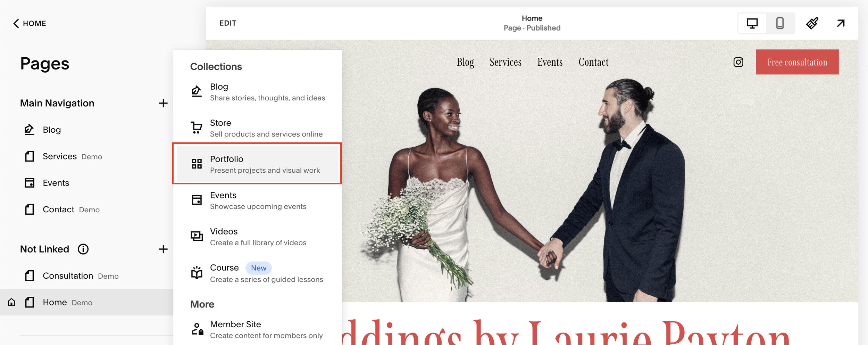Click the Blog collection pencil icon
Screen dimensions: 868x345
click(x=197, y=91)
